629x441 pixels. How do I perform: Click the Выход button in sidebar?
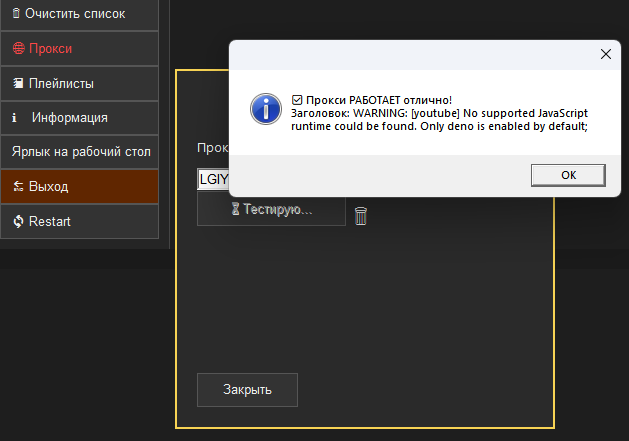[79, 187]
